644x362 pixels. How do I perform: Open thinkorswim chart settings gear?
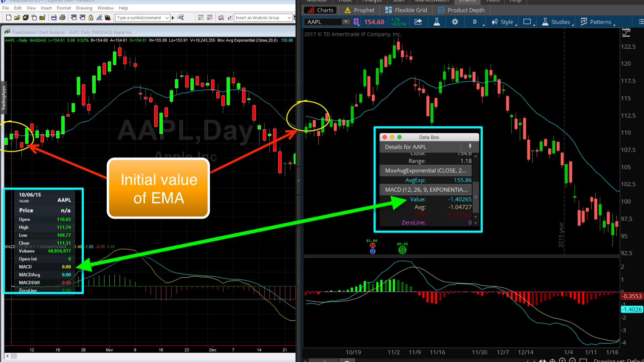455,22
